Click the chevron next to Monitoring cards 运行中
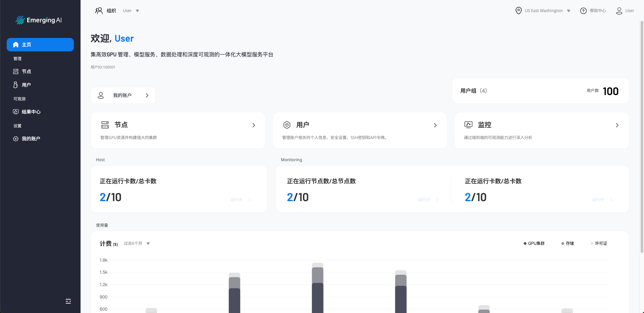 611,200
